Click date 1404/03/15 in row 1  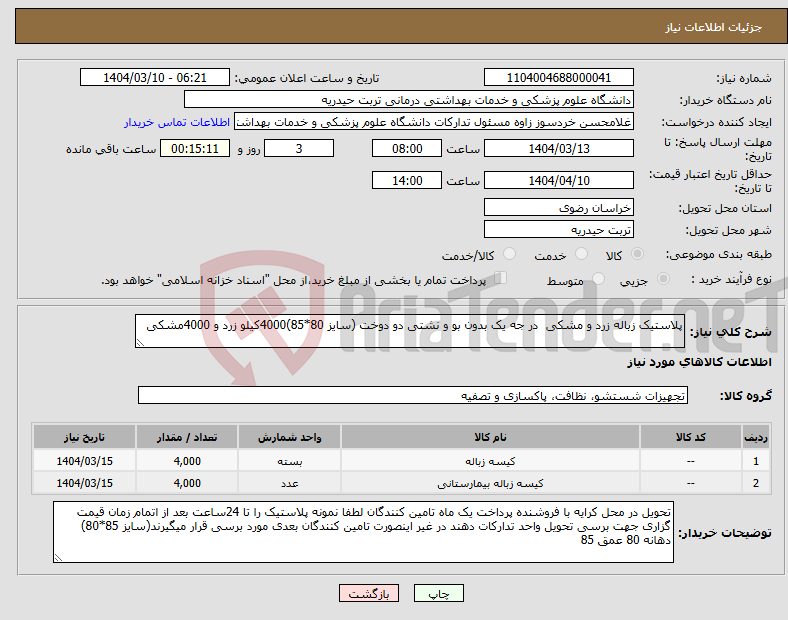pyautogui.click(x=84, y=461)
